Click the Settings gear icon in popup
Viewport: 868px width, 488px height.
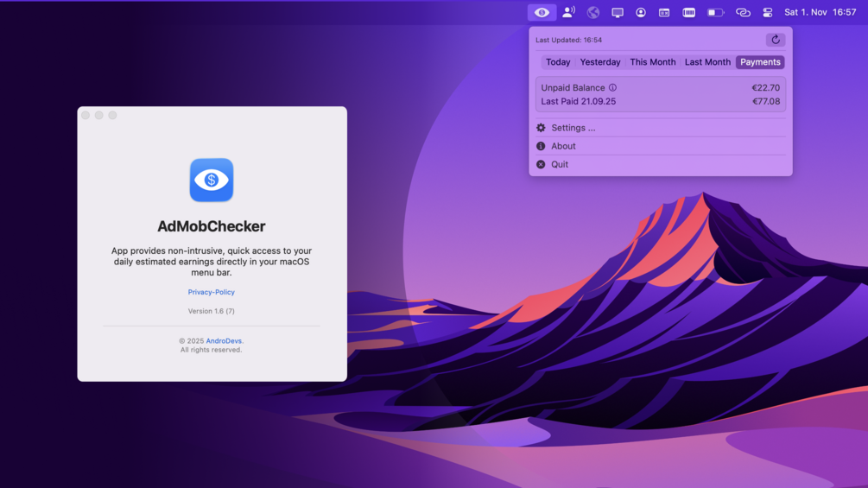541,128
